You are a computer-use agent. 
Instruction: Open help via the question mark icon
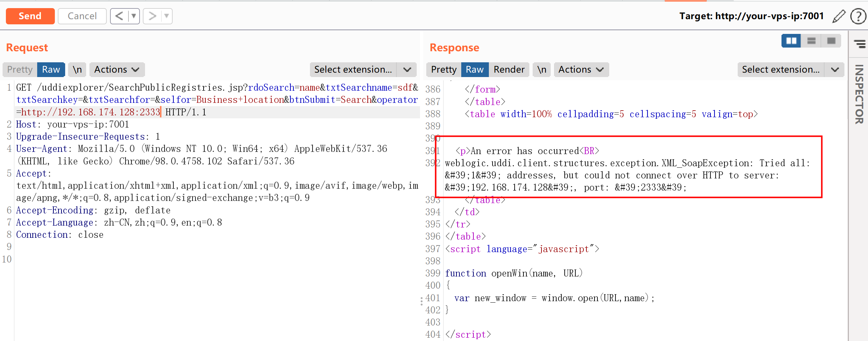858,17
